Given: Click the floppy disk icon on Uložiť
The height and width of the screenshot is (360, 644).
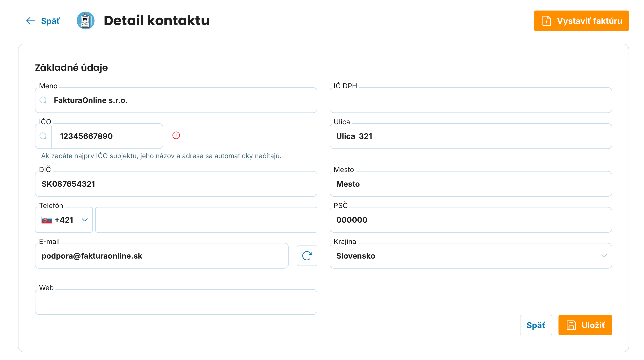Looking at the screenshot, I should (571, 325).
